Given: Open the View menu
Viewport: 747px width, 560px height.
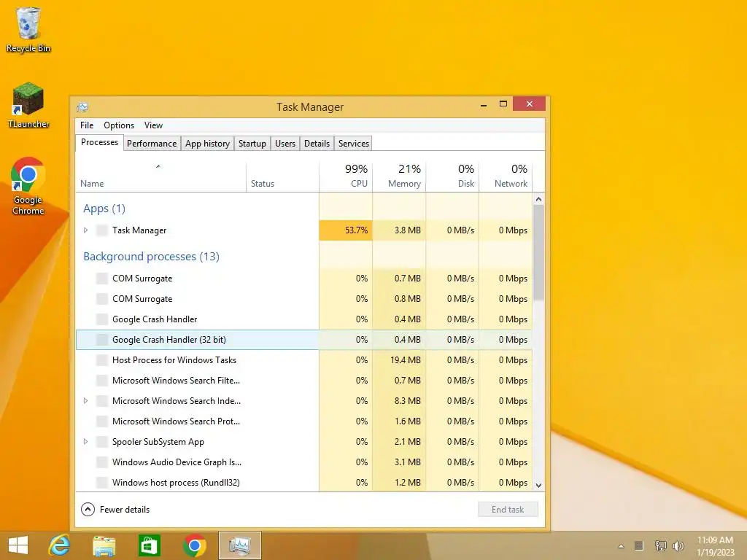Looking at the screenshot, I should 153,125.
